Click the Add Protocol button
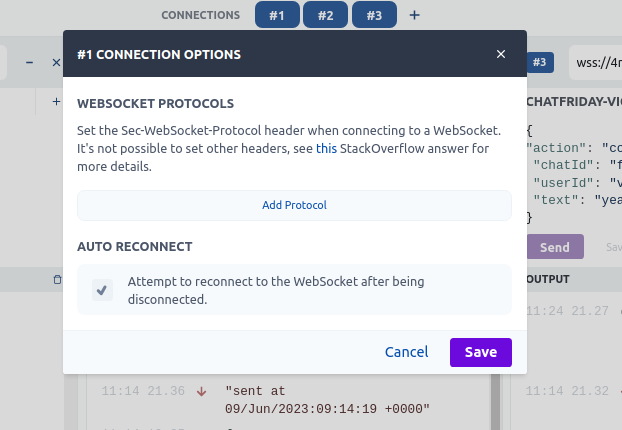Screen dimensions: 622x430 coord(294,205)
